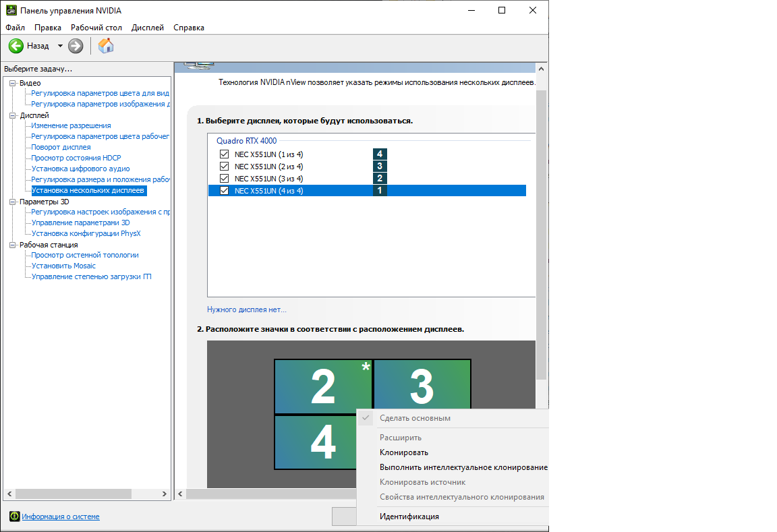Open Регулировка параметров изображения task under Видео
The image size is (777, 532).
click(x=100, y=104)
